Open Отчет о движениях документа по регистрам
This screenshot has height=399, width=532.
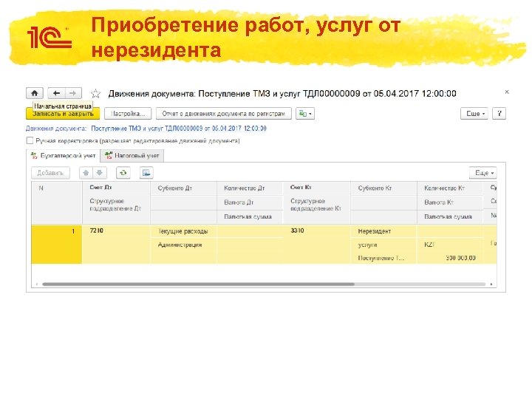pos(224,114)
